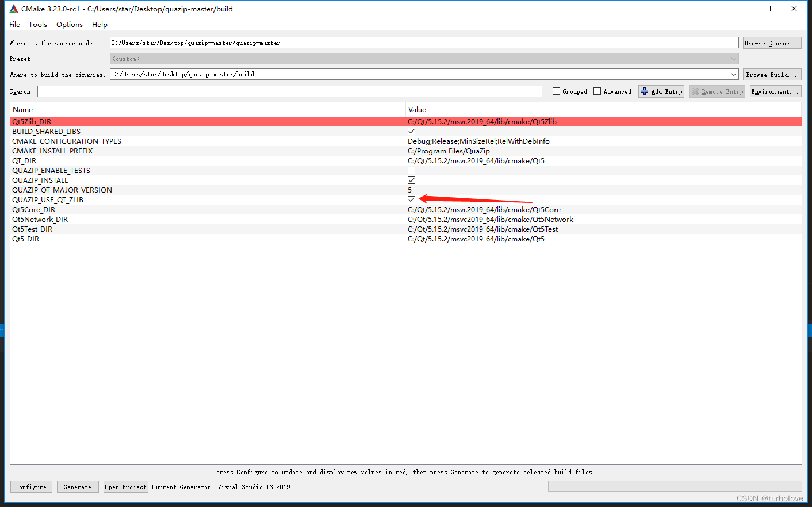
Task: Click the progress bar at bottom right
Action: click(675, 487)
